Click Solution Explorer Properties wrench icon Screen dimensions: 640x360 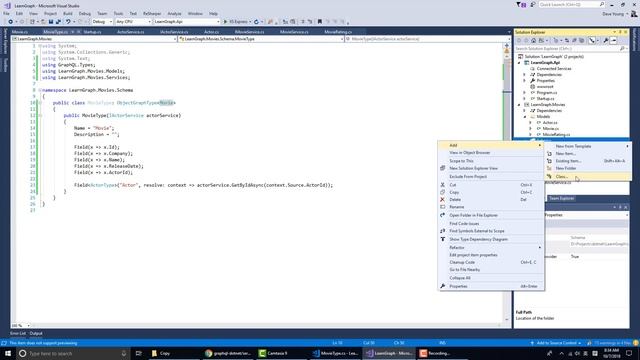pos(606,40)
